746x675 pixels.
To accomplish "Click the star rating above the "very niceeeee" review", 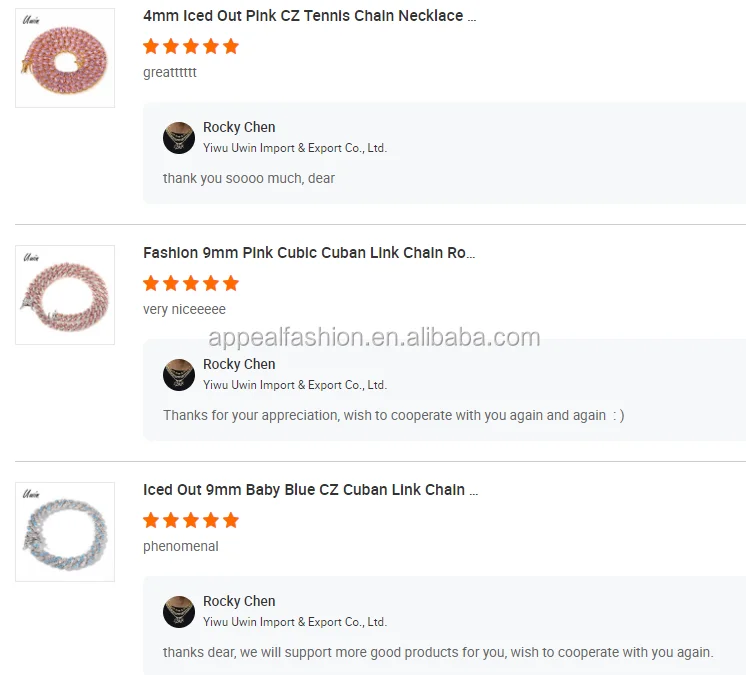I will click(191, 283).
